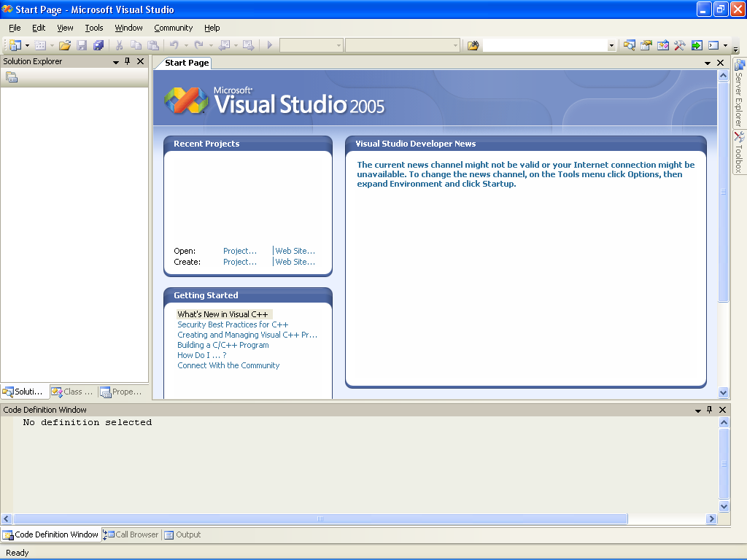Select the Start Page document tab
This screenshot has height=560, width=747.
(187, 63)
